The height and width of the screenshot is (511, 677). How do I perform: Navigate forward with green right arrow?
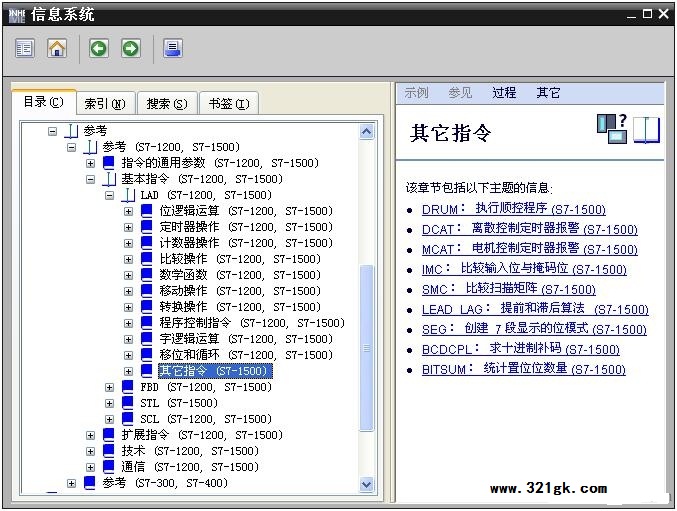(130, 48)
